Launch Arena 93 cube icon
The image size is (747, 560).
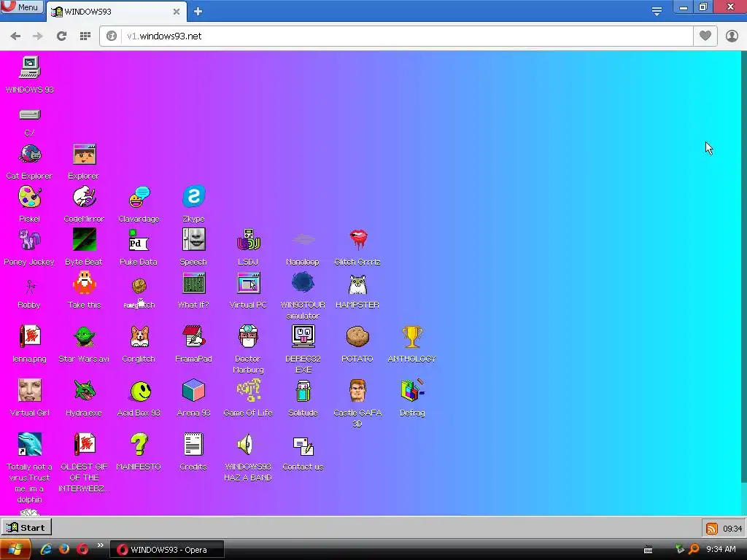[x=193, y=391]
